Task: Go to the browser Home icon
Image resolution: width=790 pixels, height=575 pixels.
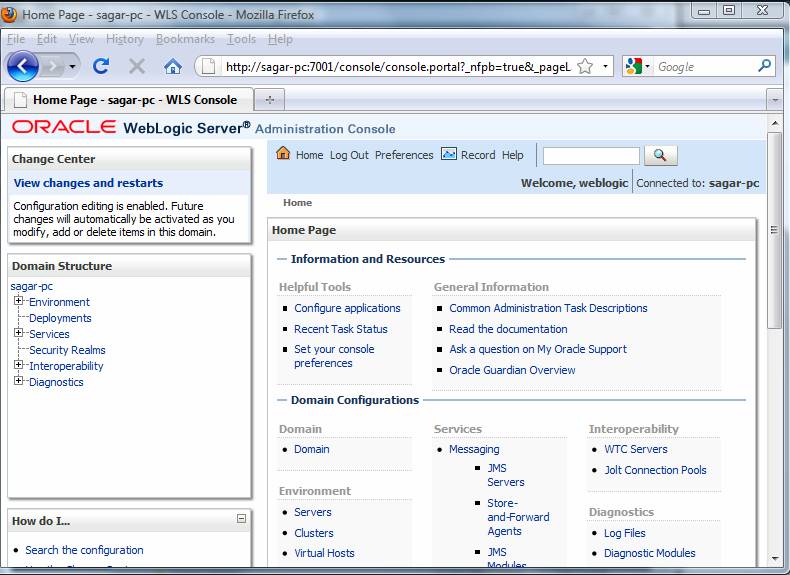Action: [173, 66]
